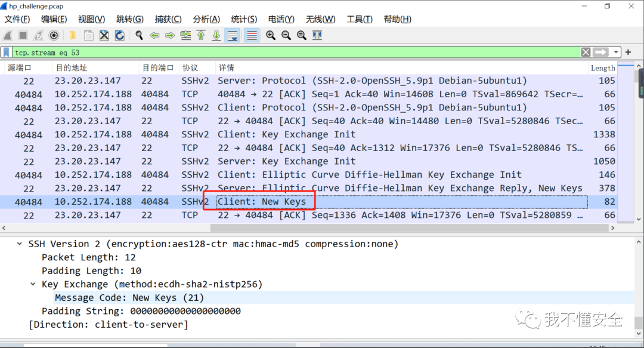Select the Client: Protocol SSH-2.0 packet row

309,108
